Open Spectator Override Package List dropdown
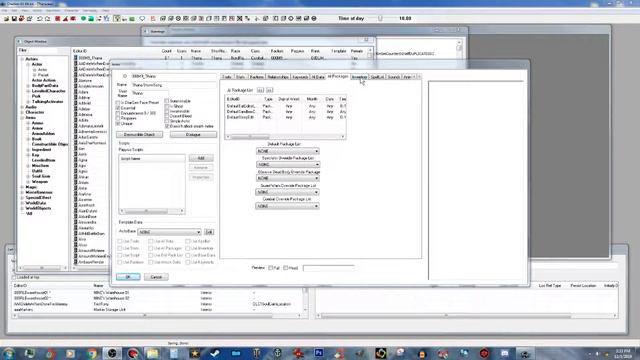The image size is (640, 360). [x=288, y=164]
